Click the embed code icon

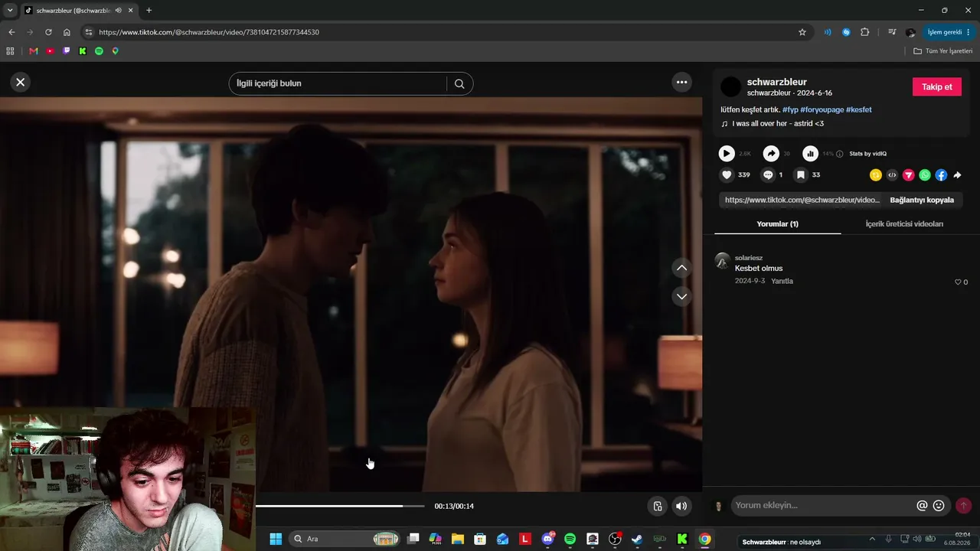click(892, 175)
